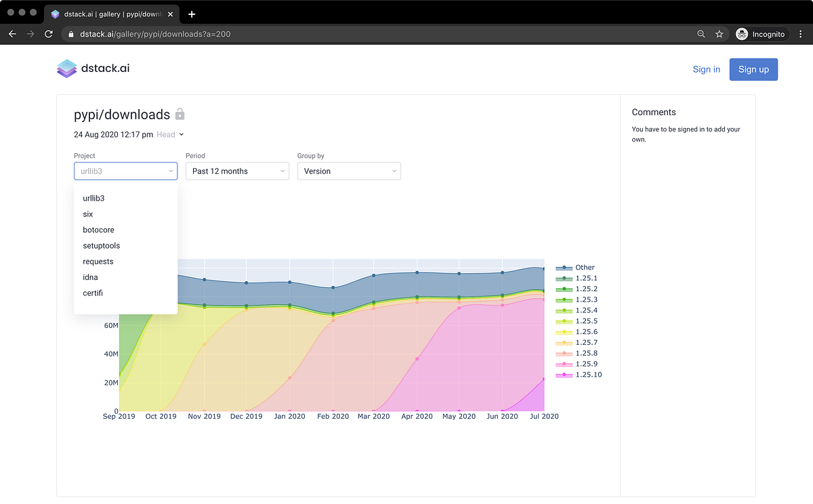
Task: Click the Sign up button
Action: tap(753, 69)
